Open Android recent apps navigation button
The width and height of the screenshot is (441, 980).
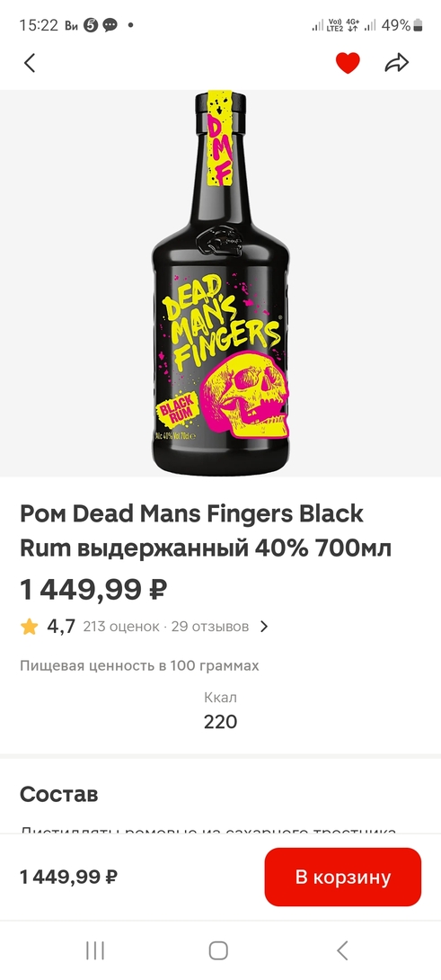click(x=95, y=950)
